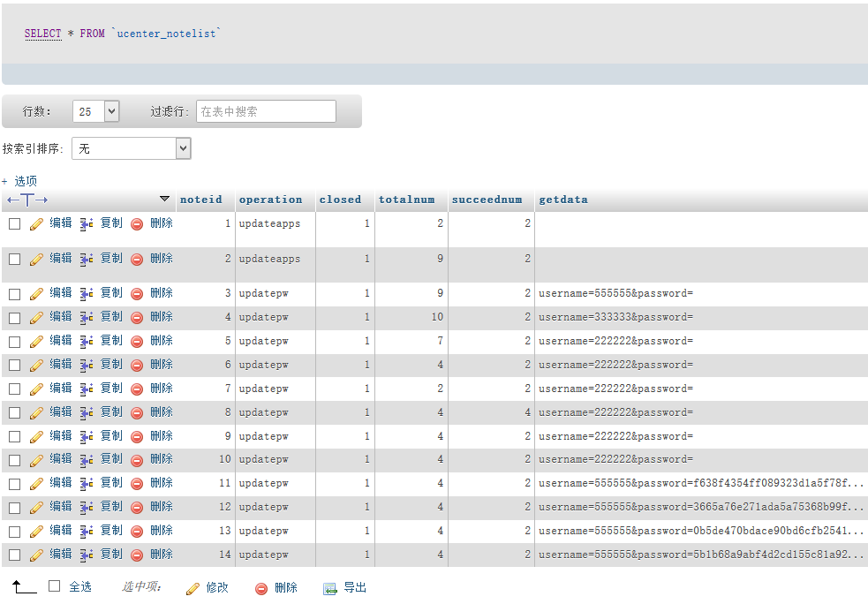Click the red delete icon for noteid 5
The width and height of the screenshot is (868, 604).
(137, 342)
